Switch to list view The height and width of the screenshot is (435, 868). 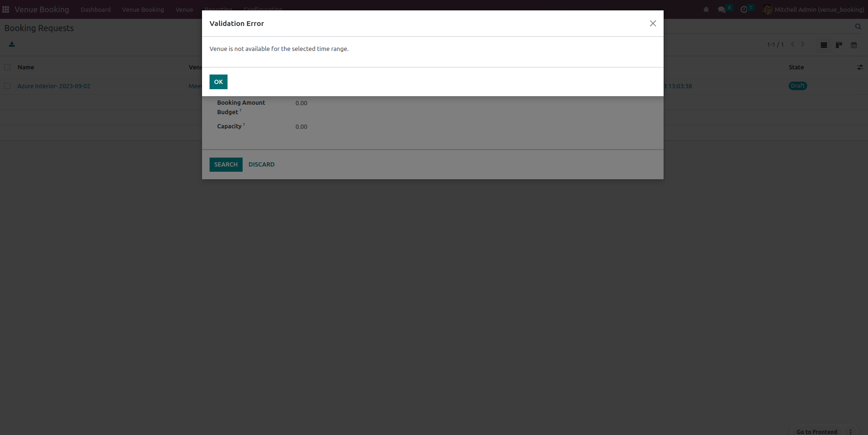pos(824,45)
